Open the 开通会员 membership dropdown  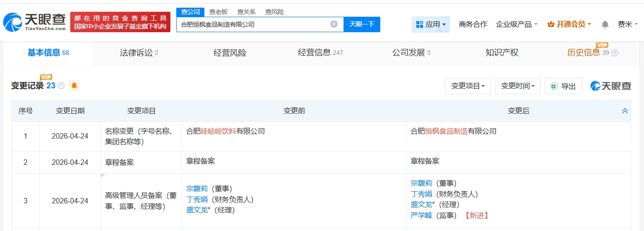click(x=569, y=24)
